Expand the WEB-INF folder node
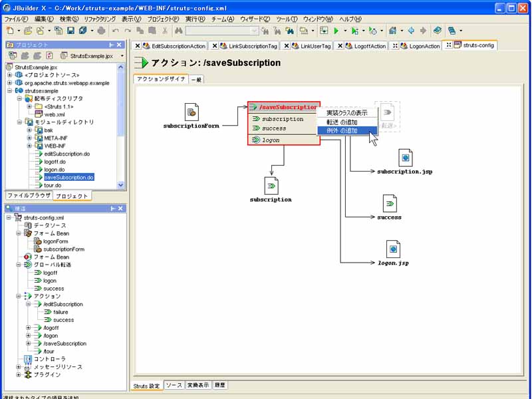Image resolution: width=532 pixels, height=399 pixels. (29, 146)
